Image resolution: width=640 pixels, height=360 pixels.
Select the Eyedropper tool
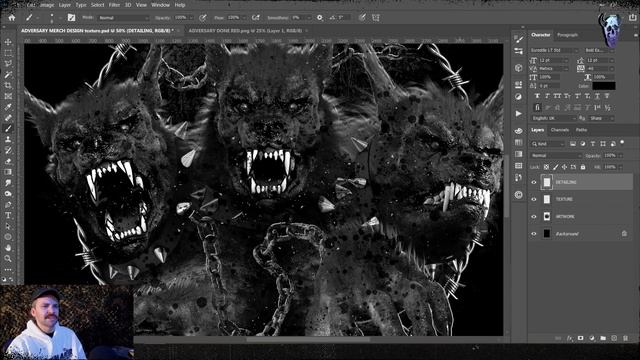tap(8, 107)
